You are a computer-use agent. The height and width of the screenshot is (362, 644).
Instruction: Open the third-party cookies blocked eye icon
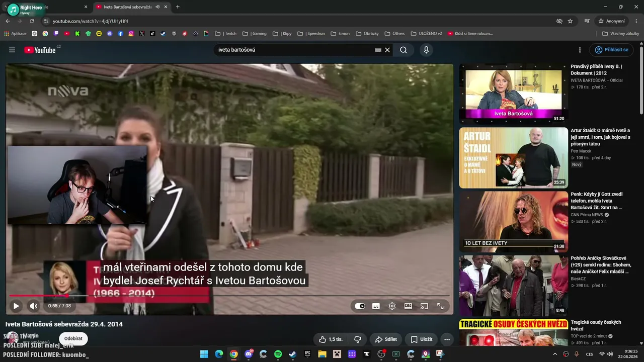click(x=559, y=21)
